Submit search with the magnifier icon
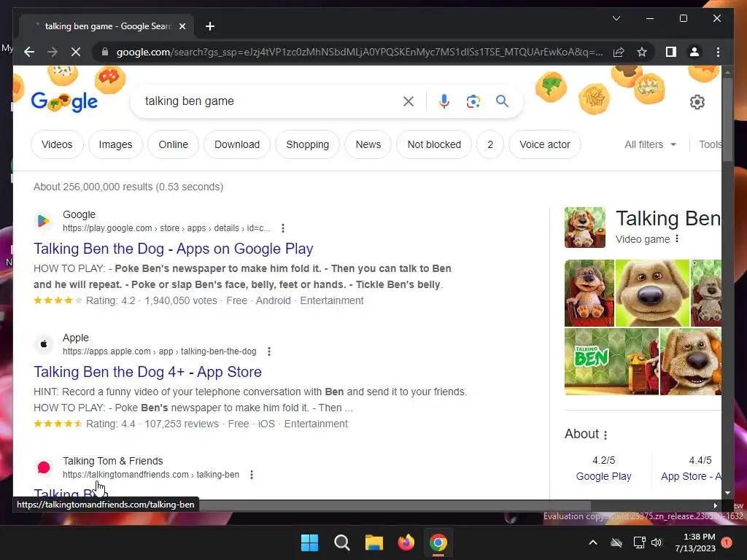The width and height of the screenshot is (747, 560). 502,101
